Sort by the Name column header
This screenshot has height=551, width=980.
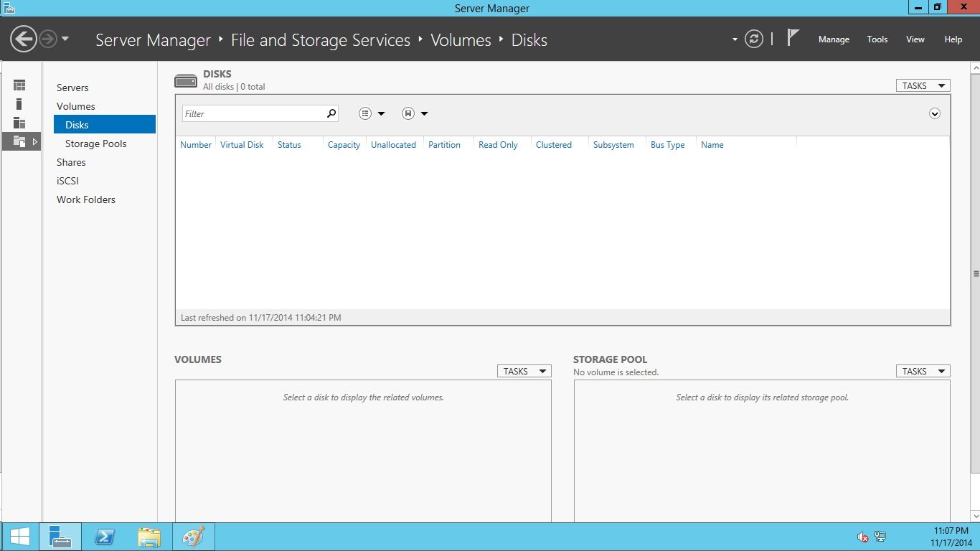pos(712,145)
